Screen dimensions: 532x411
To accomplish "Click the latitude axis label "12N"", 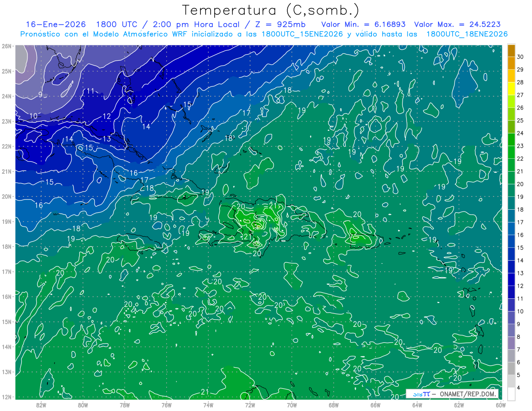I will [7, 397].
